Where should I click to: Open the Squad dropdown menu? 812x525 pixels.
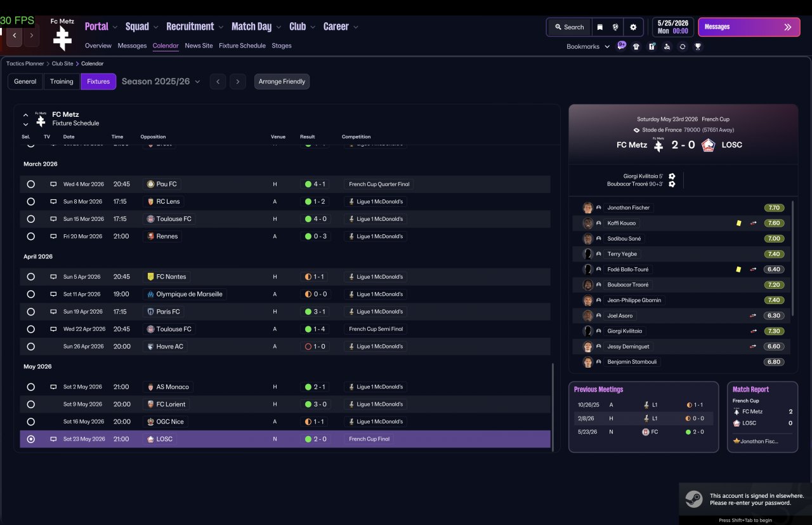point(141,27)
